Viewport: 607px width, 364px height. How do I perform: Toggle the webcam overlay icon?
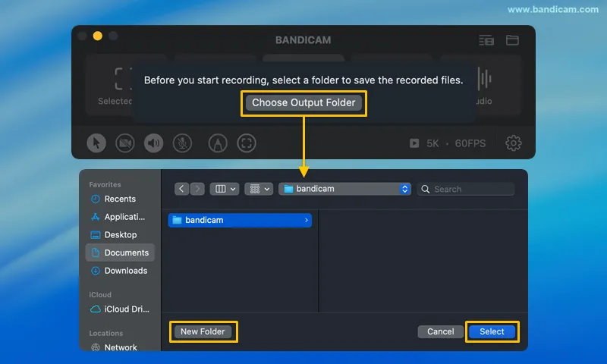125,143
